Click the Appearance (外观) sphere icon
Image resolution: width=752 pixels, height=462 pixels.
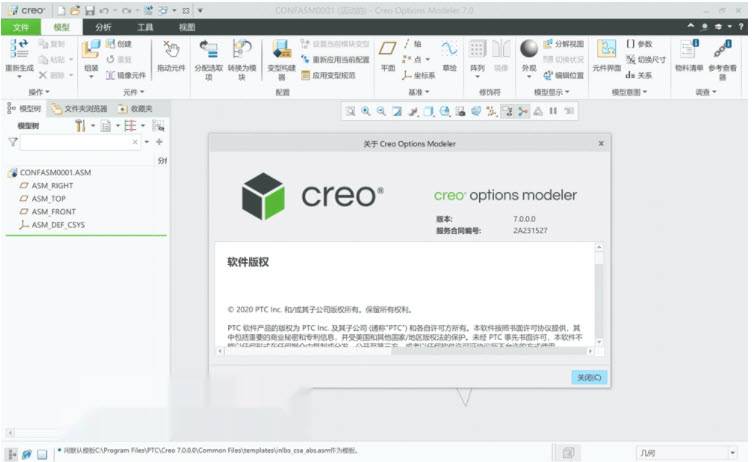(529, 49)
